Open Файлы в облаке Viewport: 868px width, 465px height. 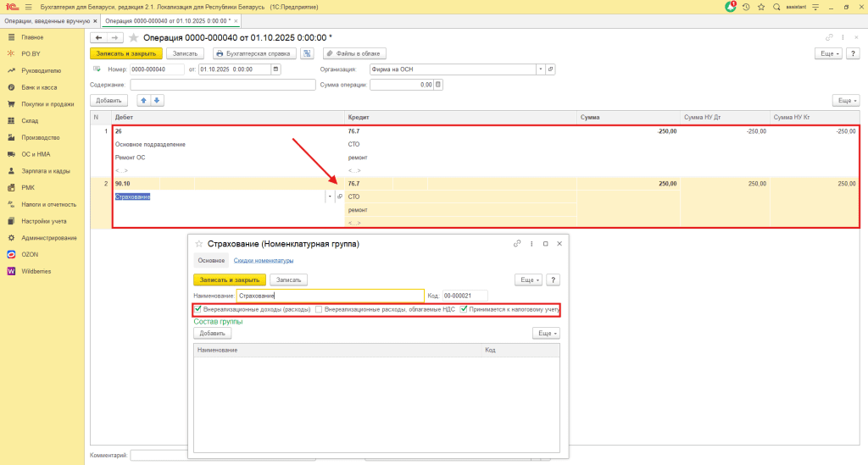point(354,53)
